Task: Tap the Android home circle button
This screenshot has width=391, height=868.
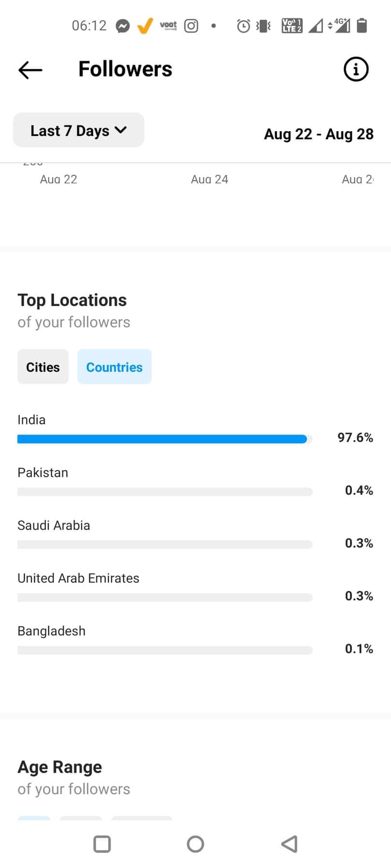Action: click(x=195, y=844)
